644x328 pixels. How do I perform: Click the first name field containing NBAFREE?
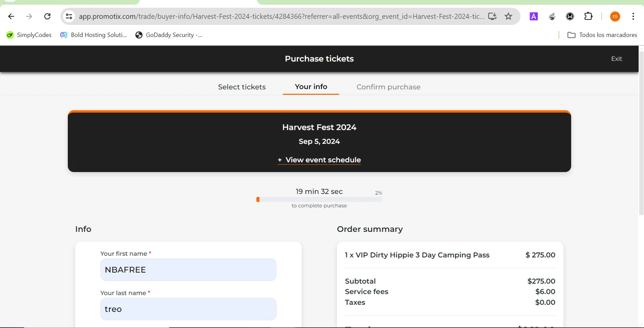click(x=188, y=270)
